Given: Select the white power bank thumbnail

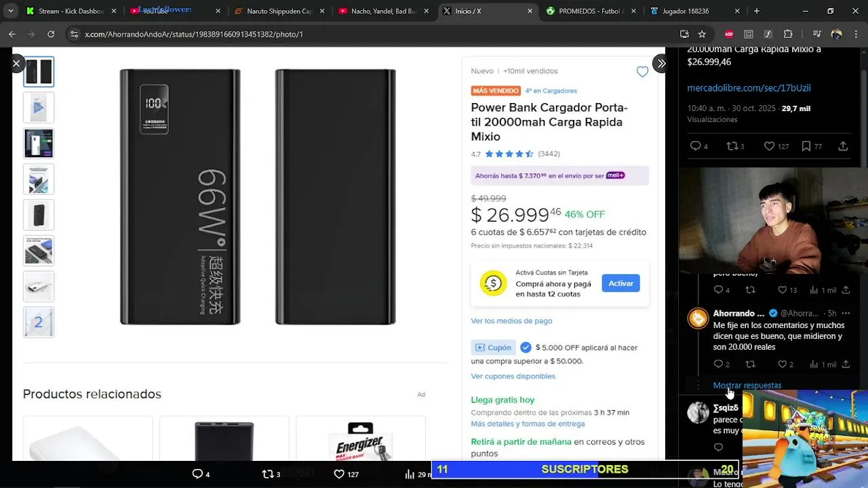Looking at the screenshot, I should click(39, 286).
